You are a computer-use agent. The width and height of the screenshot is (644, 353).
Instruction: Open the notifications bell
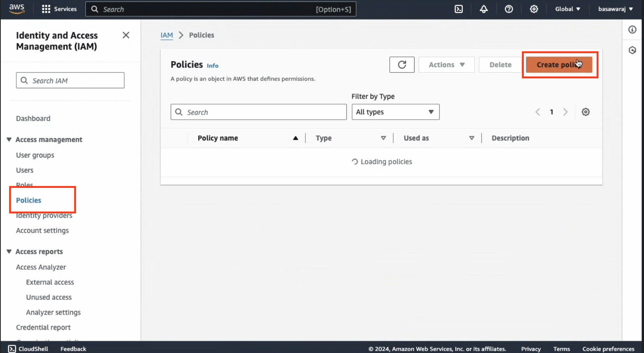click(x=484, y=9)
